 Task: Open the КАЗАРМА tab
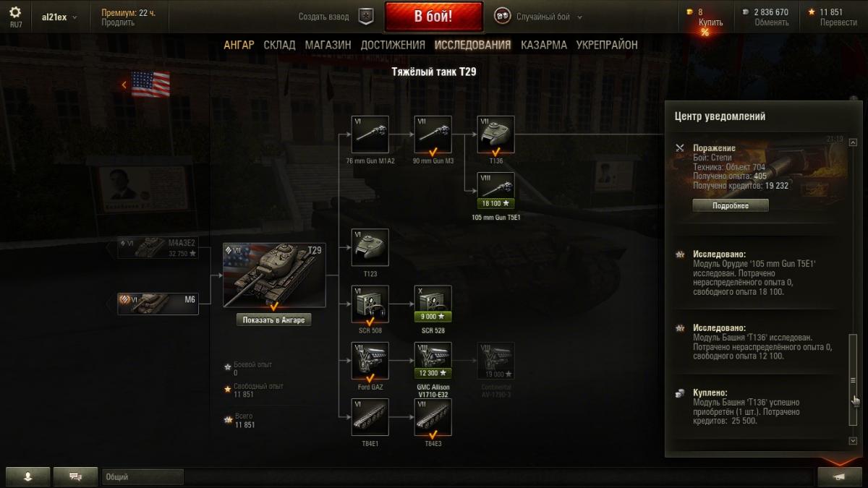pyautogui.click(x=543, y=45)
